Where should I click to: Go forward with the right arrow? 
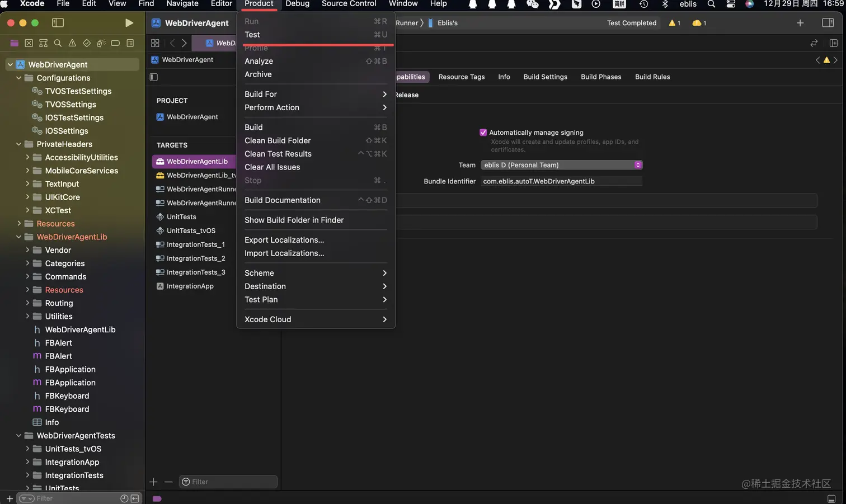click(x=184, y=43)
